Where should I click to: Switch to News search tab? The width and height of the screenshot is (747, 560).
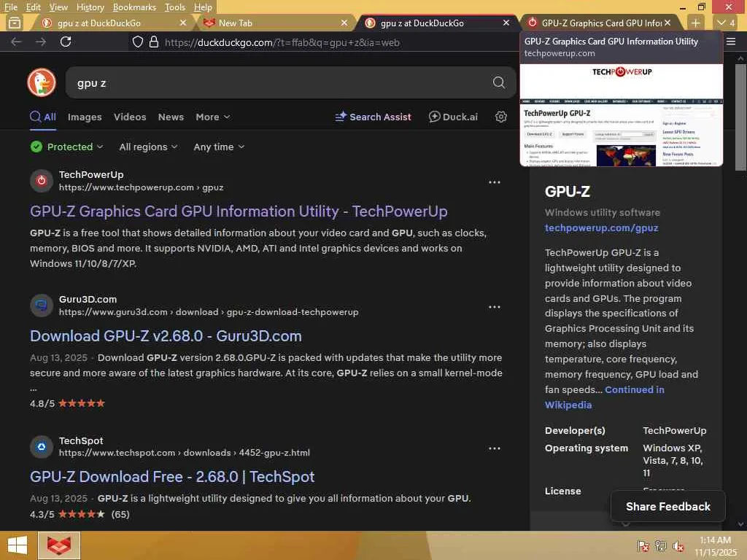(x=171, y=117)
